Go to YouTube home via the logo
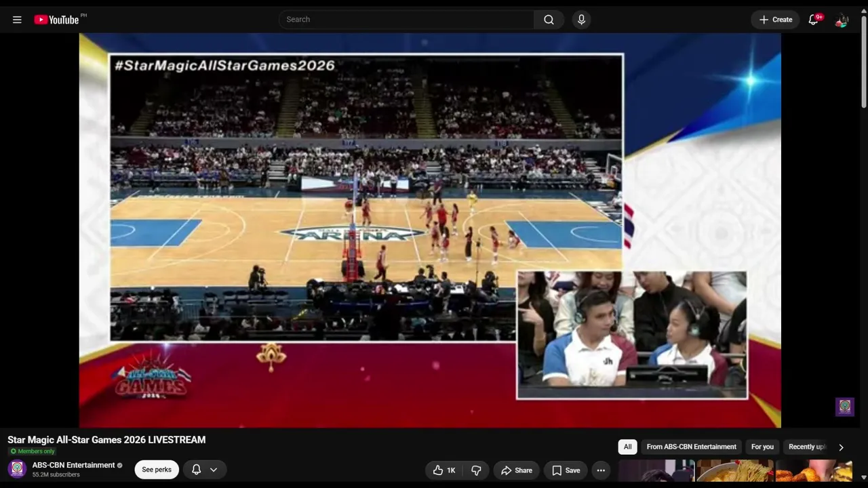This screenshot has width=868, height=488. (x=57, y=20)
